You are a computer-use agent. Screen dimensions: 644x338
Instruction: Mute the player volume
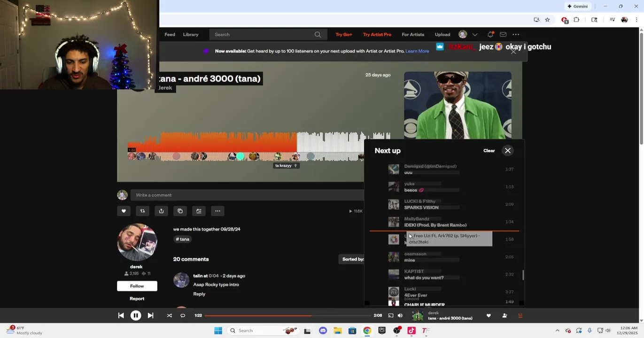(400, 315)
